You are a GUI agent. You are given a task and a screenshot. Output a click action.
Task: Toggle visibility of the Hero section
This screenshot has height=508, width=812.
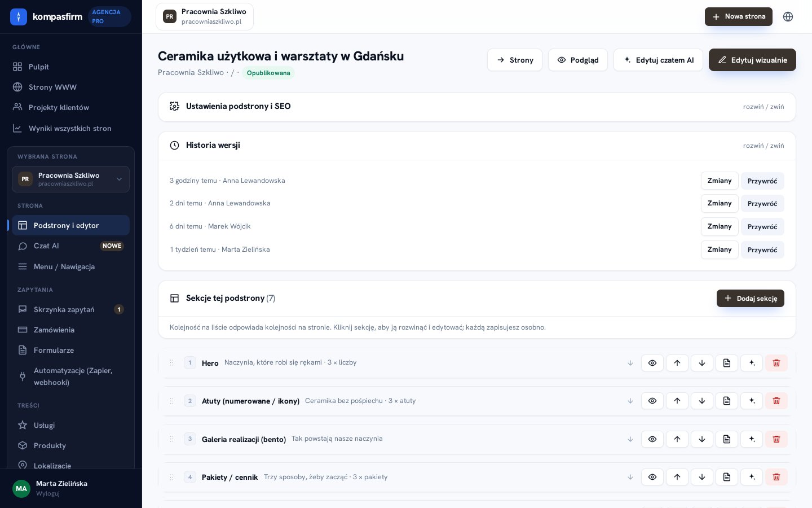(x=652, y=363)
